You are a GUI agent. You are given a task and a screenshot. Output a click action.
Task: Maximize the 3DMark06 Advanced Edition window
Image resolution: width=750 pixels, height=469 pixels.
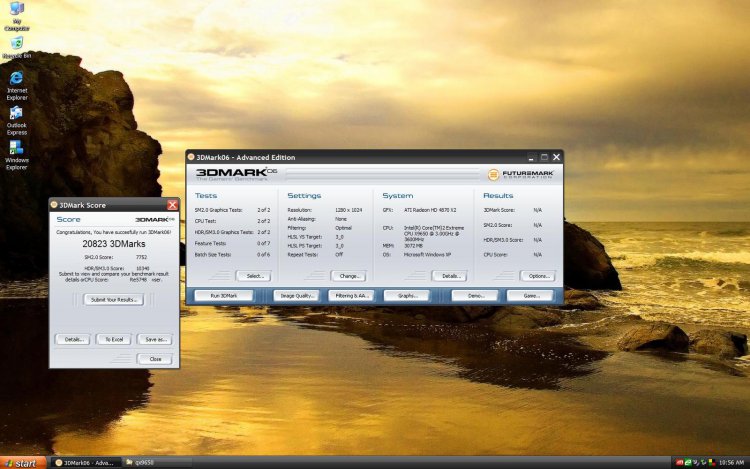544,157
